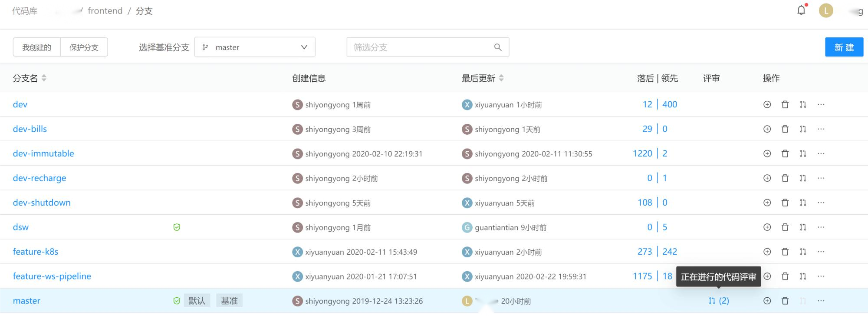Viewport: 868px width, 316px height.
Task: Click merge request icon for dev-immutable
Action: [802, 153]
